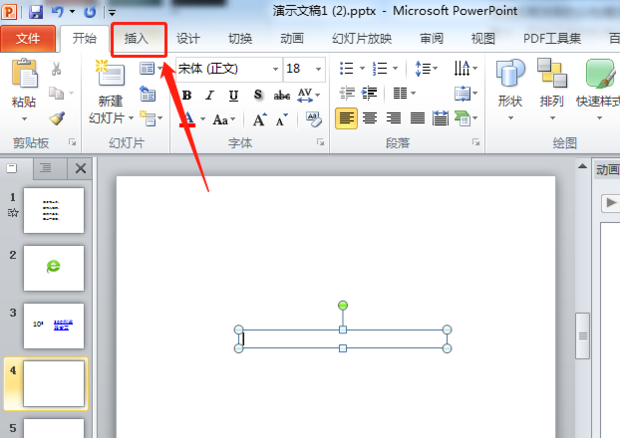The image size is (620, 438).
Task: Select Align Text Right
Action: (393, 118)
